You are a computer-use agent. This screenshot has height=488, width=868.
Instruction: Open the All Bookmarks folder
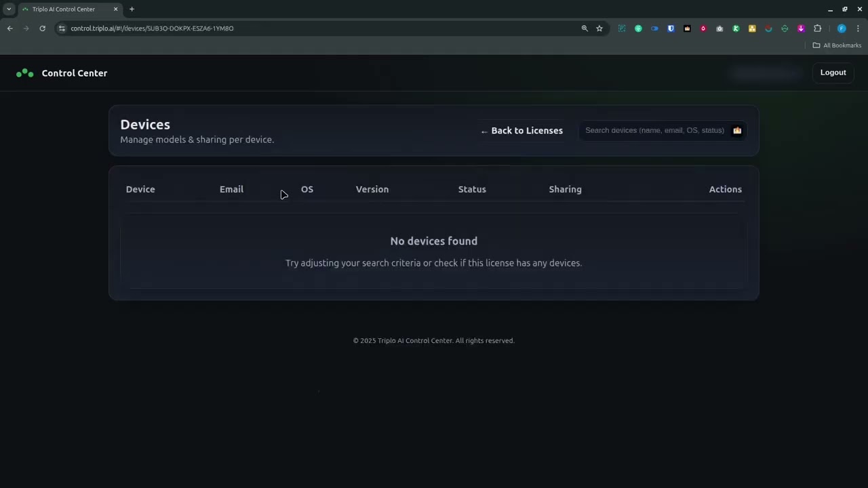point(837,45)
